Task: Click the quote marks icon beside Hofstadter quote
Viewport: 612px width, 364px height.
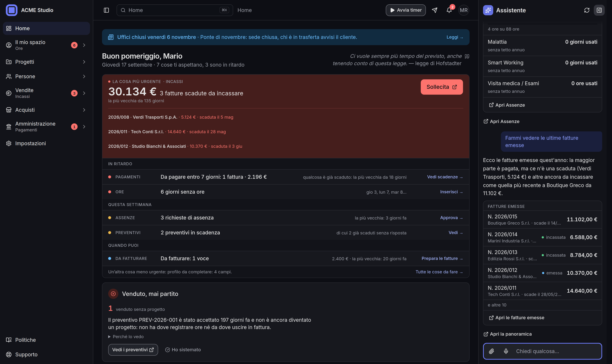Action: tap(467, 56)
